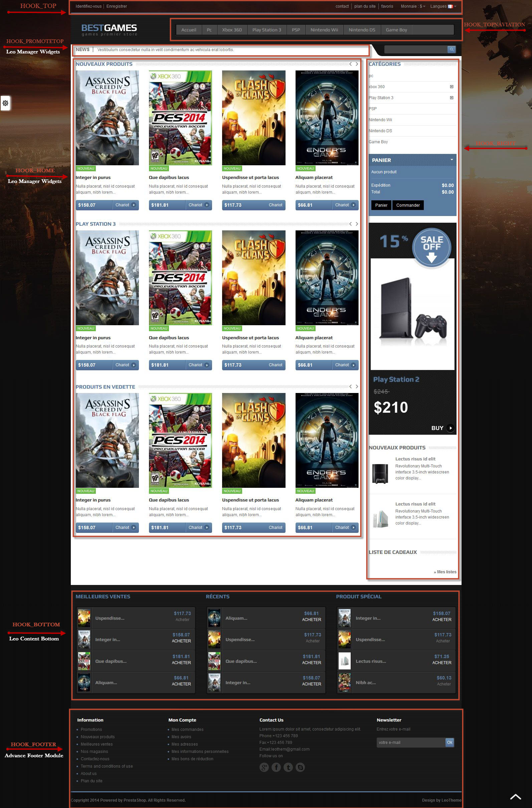Open the Mes listes link
This screenshot has width=532, height=808.
click(445, 572)
